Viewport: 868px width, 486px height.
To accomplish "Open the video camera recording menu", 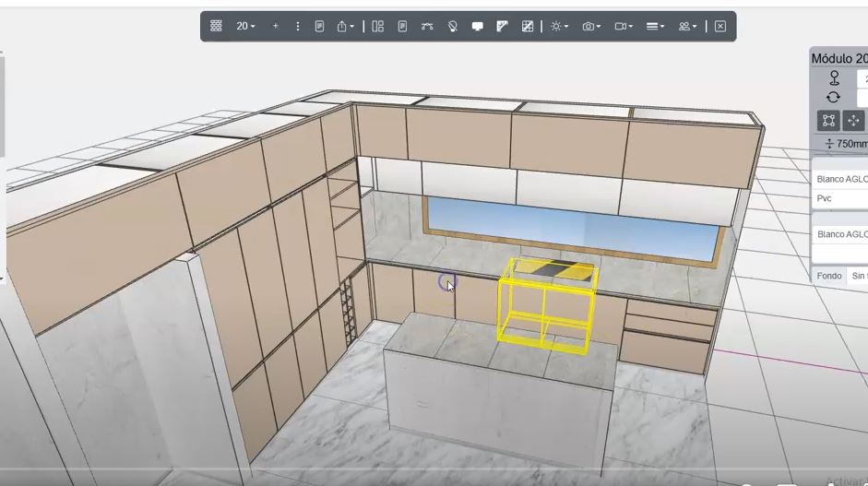I will [624, 27].
